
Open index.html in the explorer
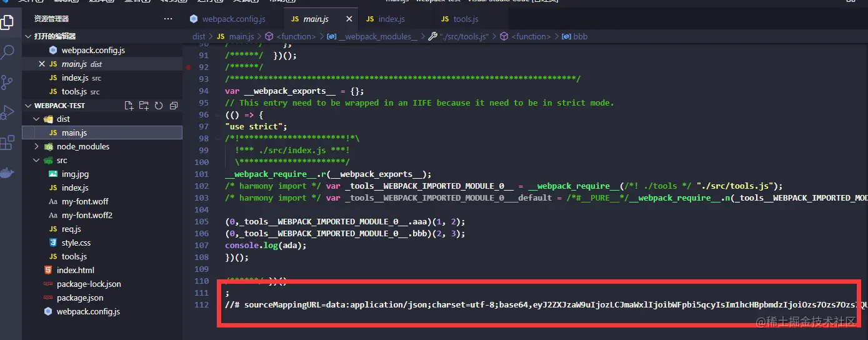coord(102,270)
